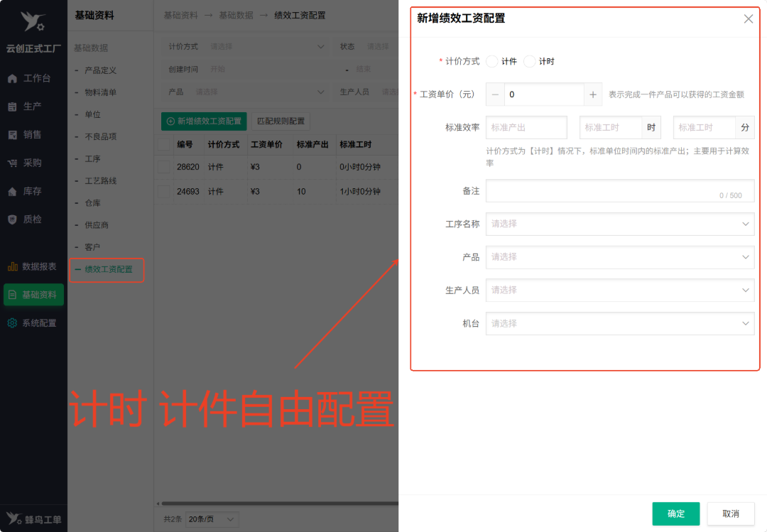Open 不良品项 menu item
The width and height of the screenshot is (767, 532).
(x=100, y=136)
